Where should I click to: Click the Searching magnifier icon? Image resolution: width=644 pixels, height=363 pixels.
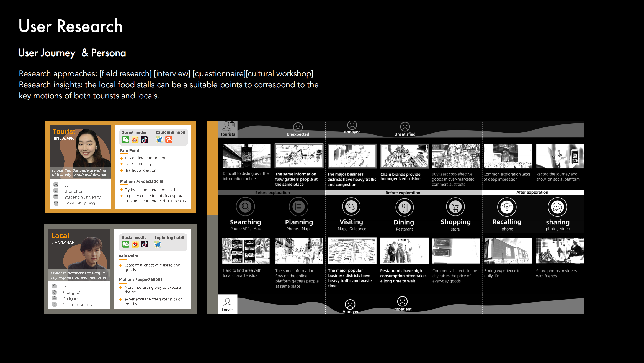tap(245, 207)
